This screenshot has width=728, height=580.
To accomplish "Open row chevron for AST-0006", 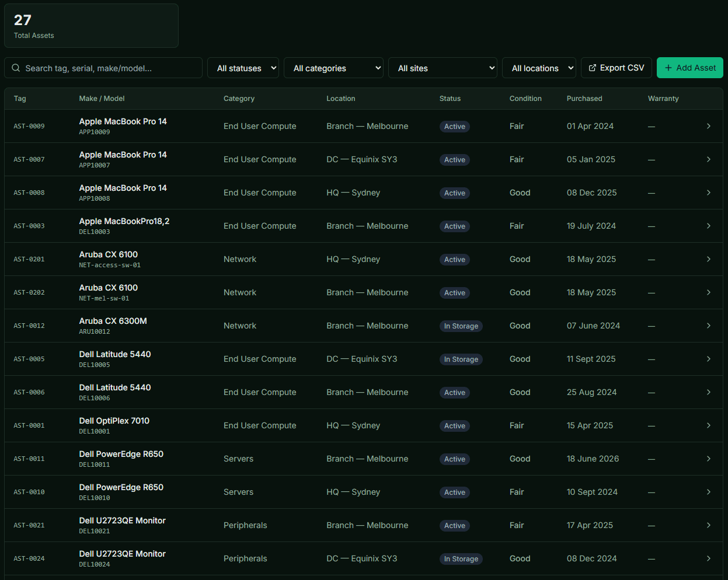I will pos(709,392).
